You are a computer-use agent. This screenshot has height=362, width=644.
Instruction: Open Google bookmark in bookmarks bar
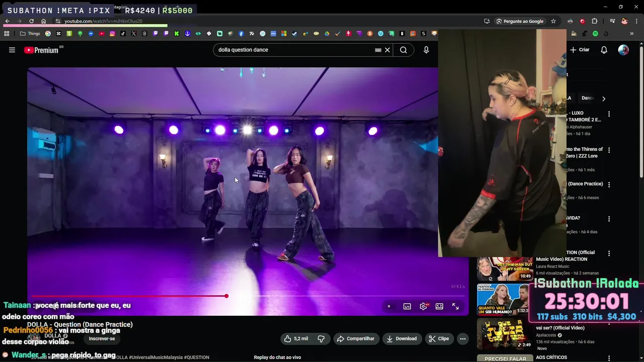(x=48, y=34)
